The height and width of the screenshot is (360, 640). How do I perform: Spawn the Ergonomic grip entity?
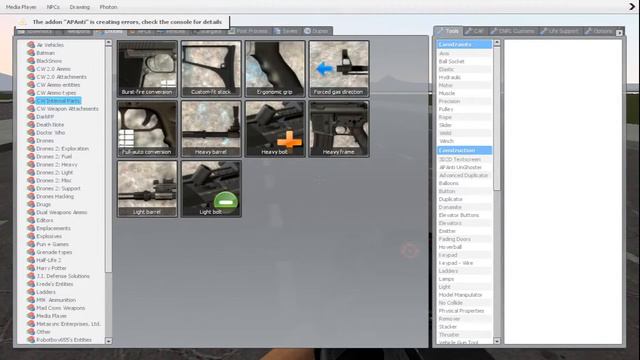coord(275,69)
